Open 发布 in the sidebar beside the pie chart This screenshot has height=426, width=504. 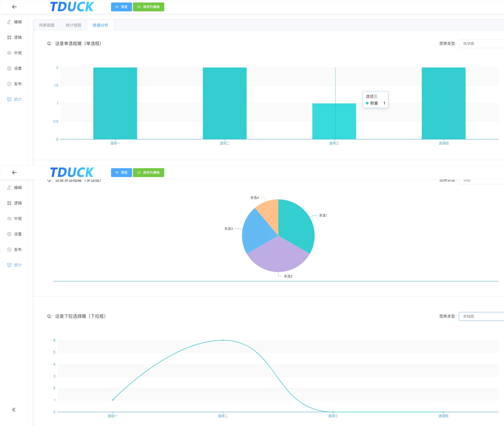pos(14,250)
